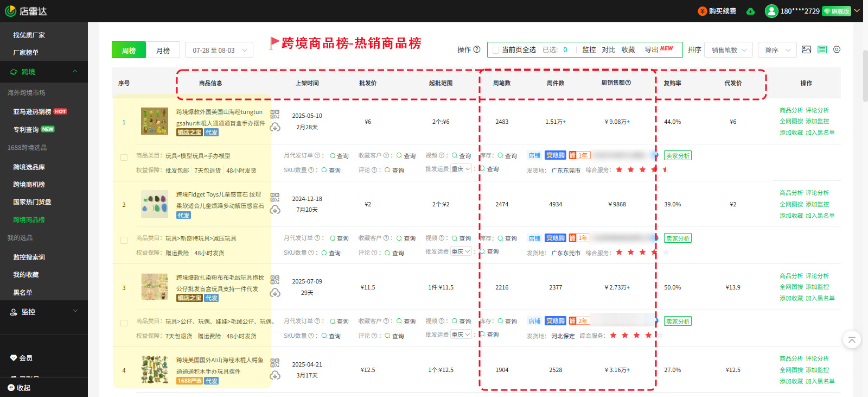Switch to the 月榜 tab
The image size is (868, 397).
pyautogui.click(x=163, y=51)
